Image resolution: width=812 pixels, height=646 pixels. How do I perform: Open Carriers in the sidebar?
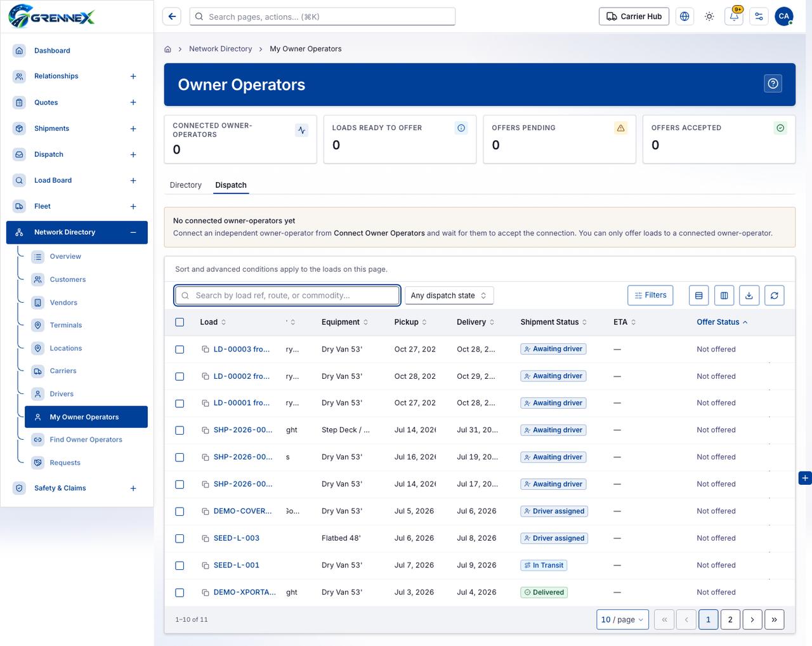coord(63,371)
